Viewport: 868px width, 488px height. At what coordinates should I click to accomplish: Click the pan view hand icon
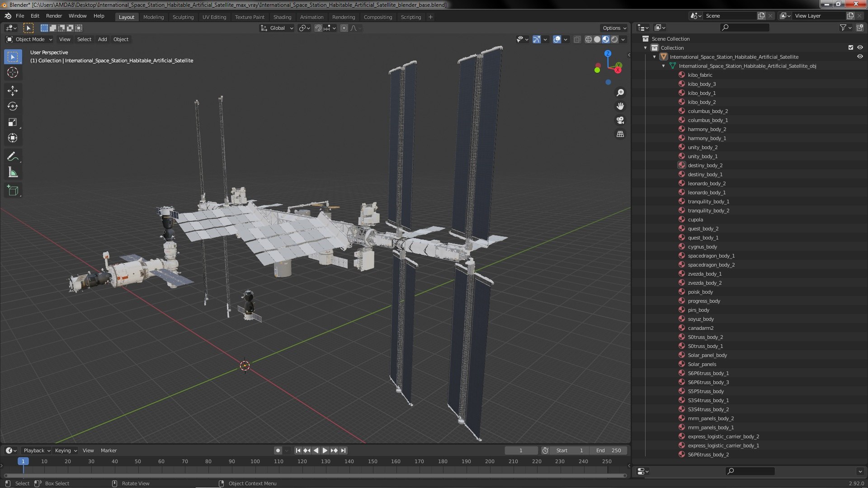[620, 106]
